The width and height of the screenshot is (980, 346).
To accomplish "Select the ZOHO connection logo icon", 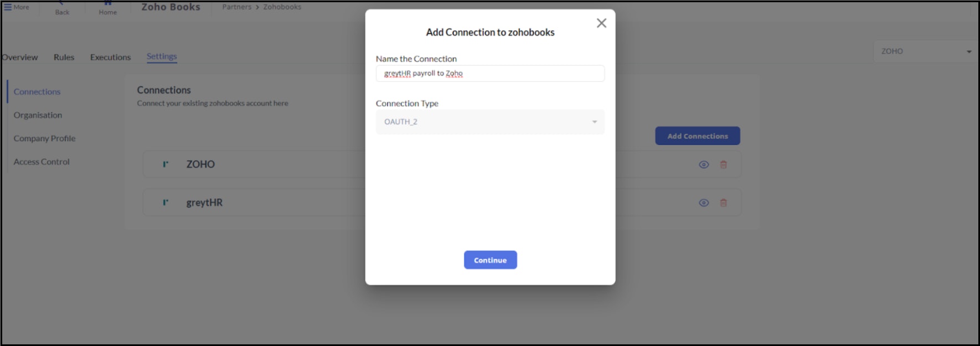I will pyautogui.click(x=166, y=164).
